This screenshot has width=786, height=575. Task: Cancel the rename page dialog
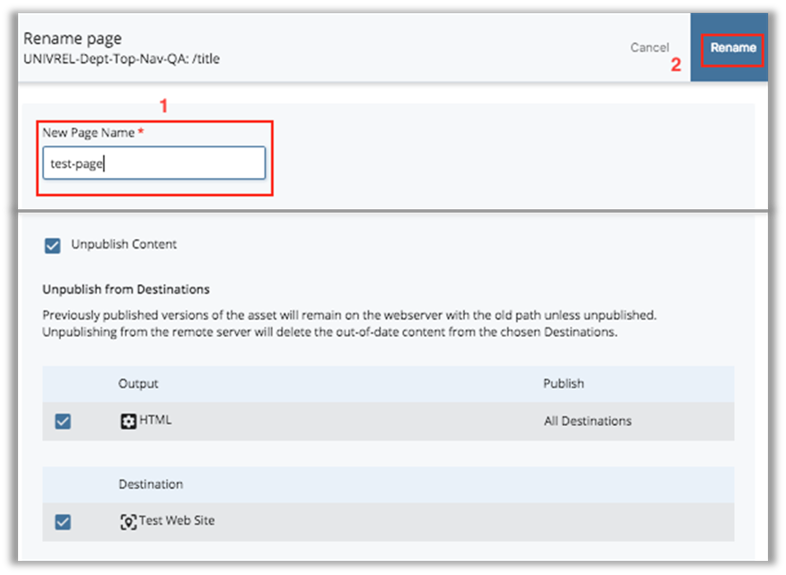pos(649,48)
